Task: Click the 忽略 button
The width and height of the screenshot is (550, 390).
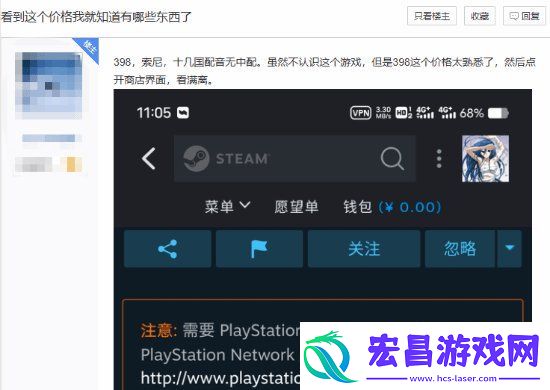Action: (x=460, y=249)
